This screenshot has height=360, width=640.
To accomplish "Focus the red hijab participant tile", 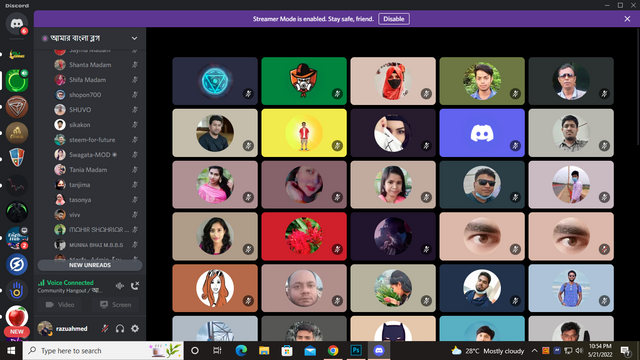I will (x=393, y=81).
